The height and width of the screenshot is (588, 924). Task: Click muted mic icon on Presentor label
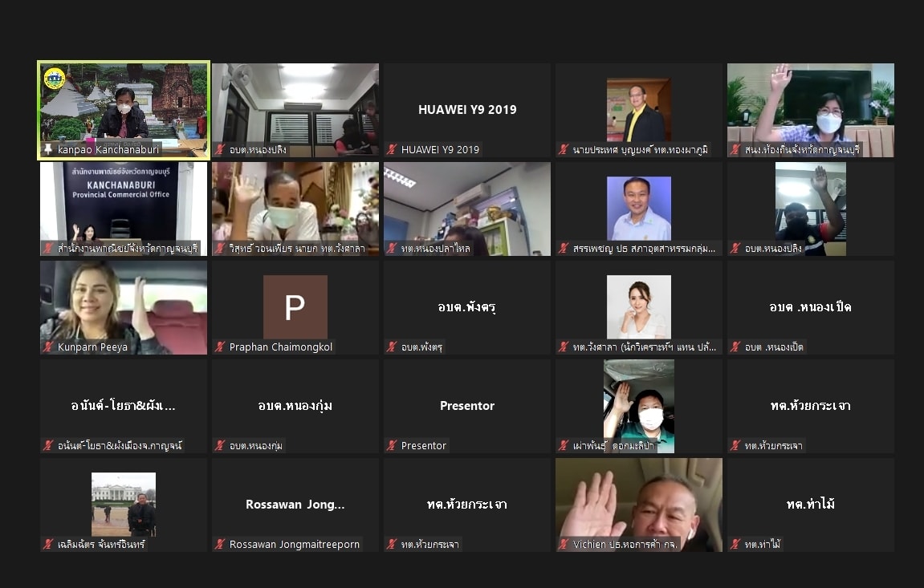[392, 446]
